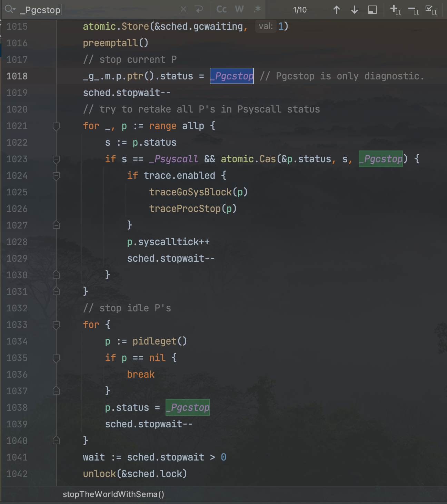Click the new line icon in search

[x=199, y=9]
